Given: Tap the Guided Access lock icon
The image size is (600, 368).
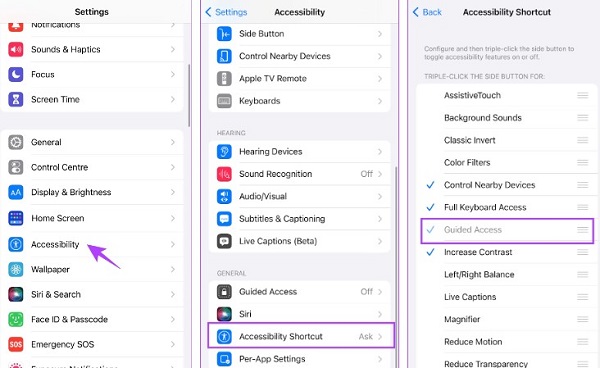Looking at the screenshot, I should (224, 291).
